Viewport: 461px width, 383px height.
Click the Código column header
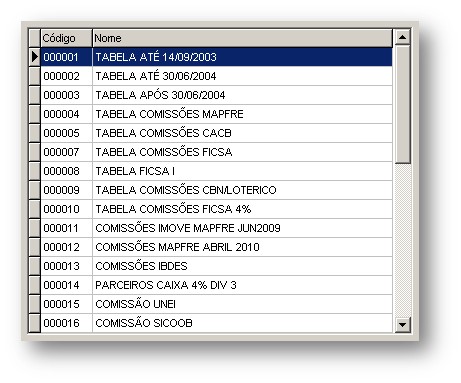[66, 38]
